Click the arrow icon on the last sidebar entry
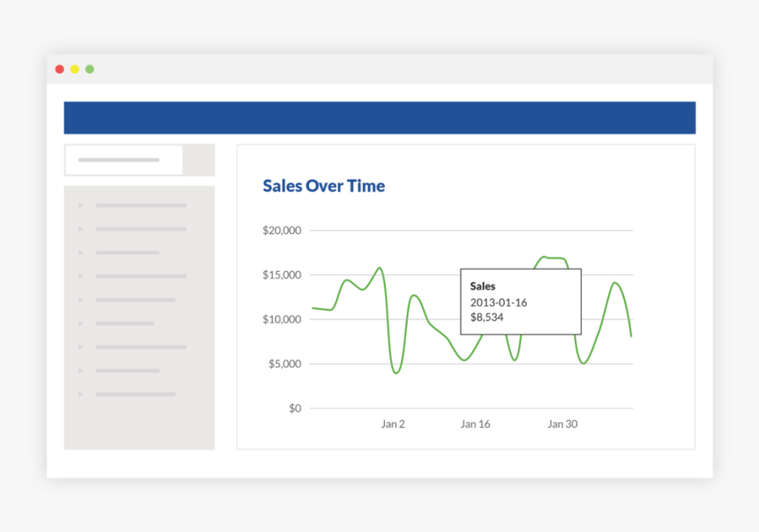 pos(80,394)
